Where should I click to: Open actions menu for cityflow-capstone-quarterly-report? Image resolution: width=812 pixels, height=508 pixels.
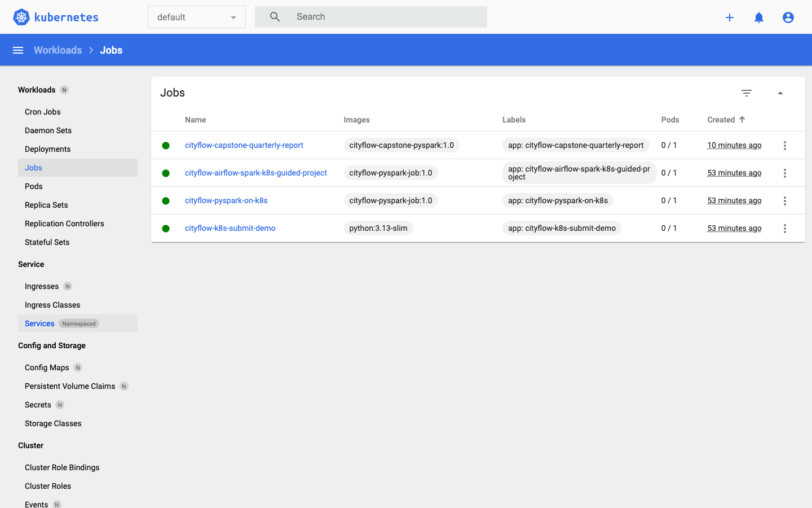[785, 146]
